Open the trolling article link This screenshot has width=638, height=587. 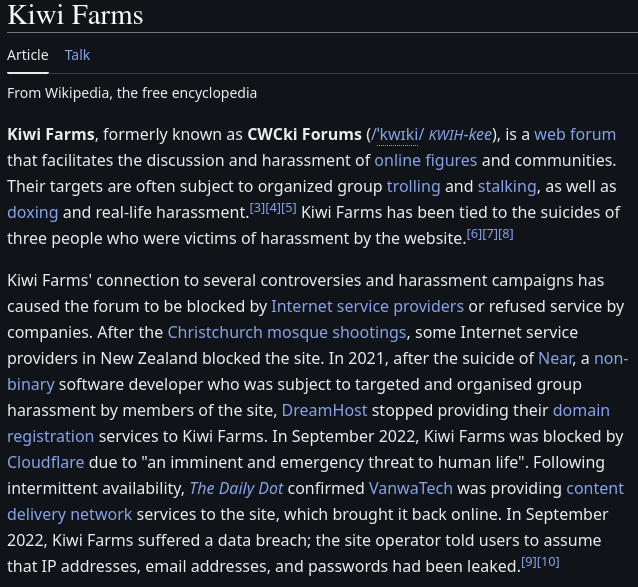pos(413,187)
